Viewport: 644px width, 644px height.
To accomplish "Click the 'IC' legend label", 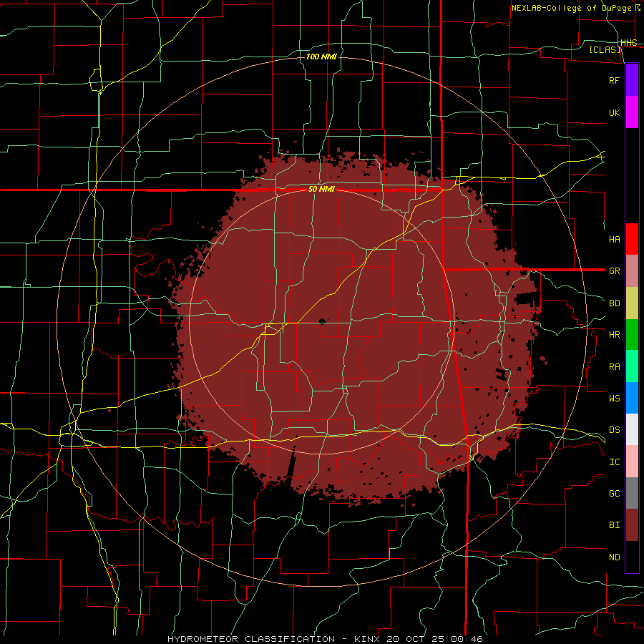I will pos(614,462).
